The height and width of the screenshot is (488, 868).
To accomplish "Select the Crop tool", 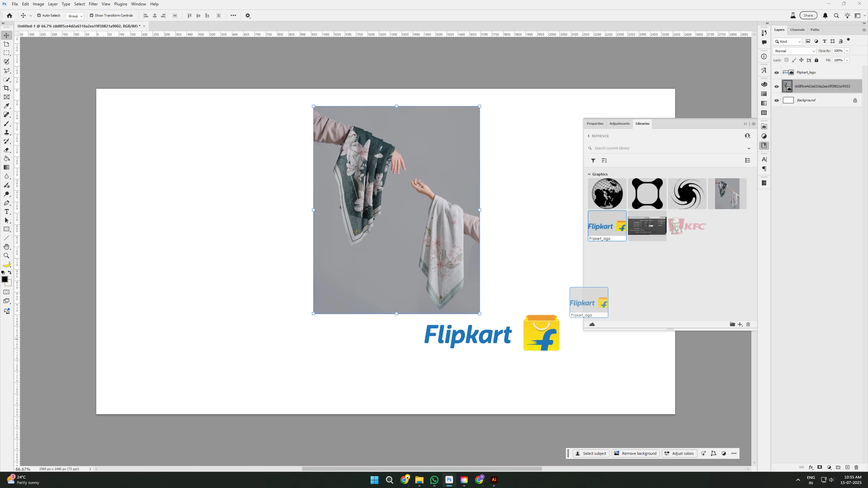I will click(6, 88).
